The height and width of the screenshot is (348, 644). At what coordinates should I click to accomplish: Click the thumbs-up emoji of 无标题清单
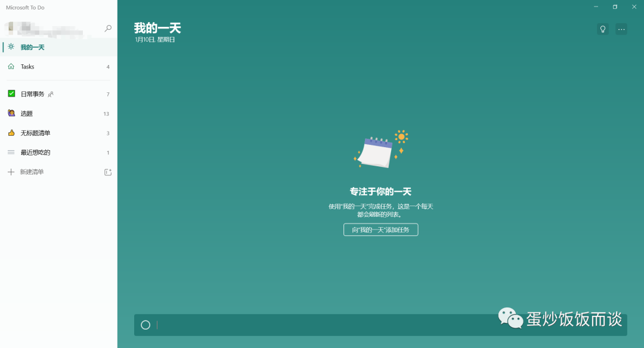(11, 133)
